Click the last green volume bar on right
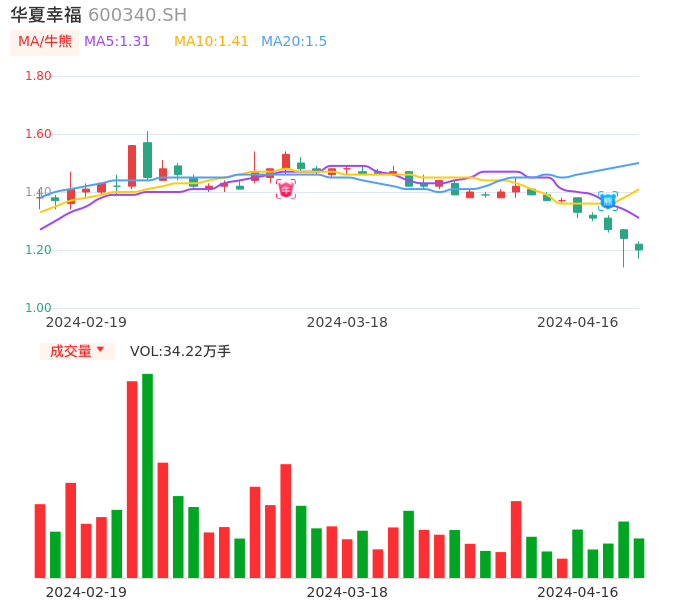 click(639, 558)
